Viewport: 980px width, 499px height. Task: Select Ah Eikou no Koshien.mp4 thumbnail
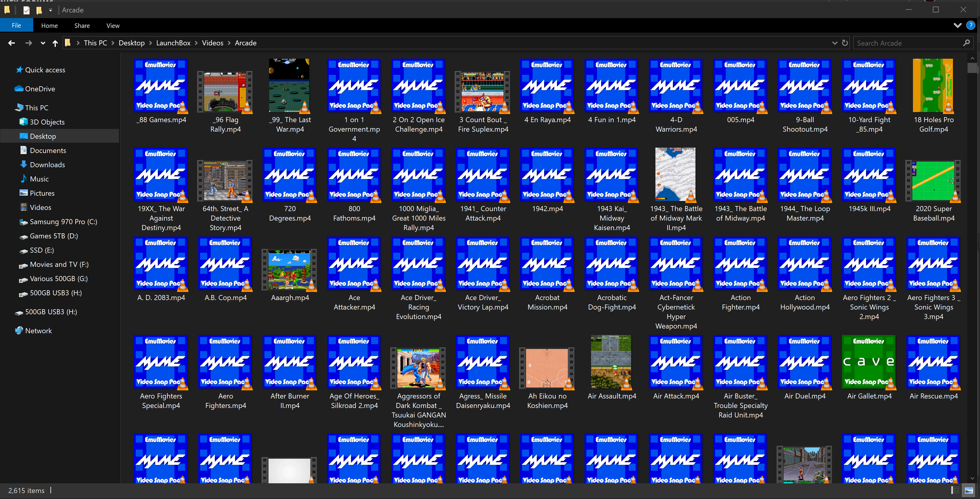tap(547, 369)
